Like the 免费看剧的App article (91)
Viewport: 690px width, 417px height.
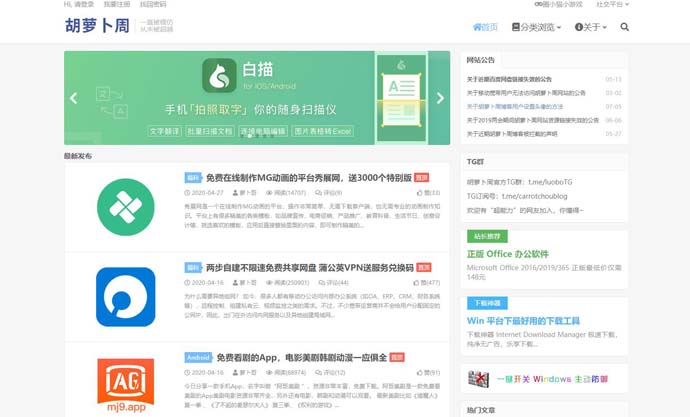pyautogui.click(x=428, y=373)
